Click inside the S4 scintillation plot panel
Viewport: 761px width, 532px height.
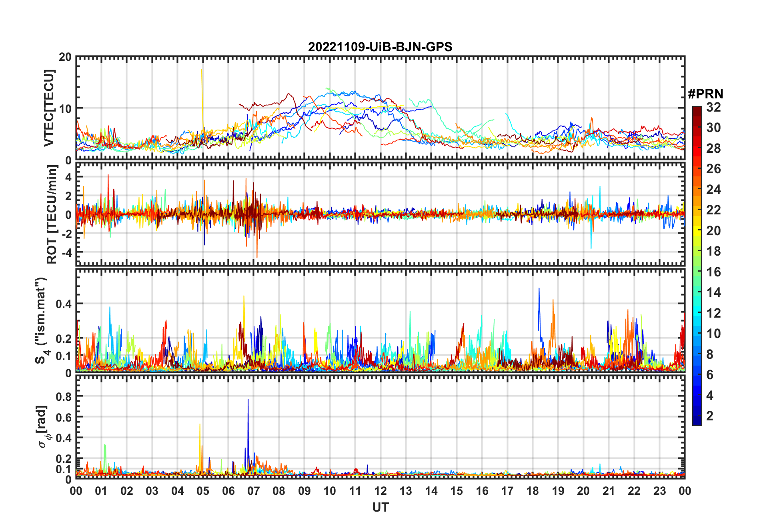point(380,320)
